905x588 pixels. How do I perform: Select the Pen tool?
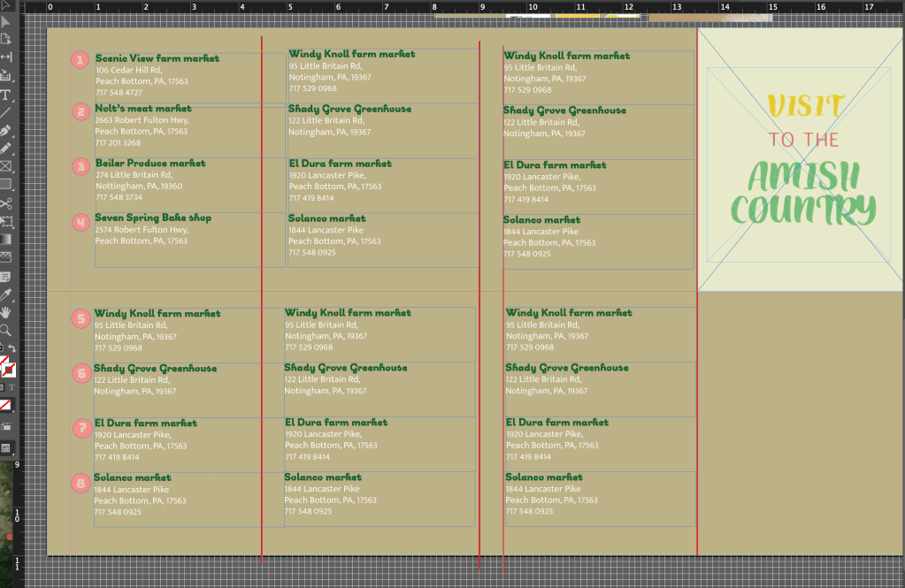(x=5, y=130)
